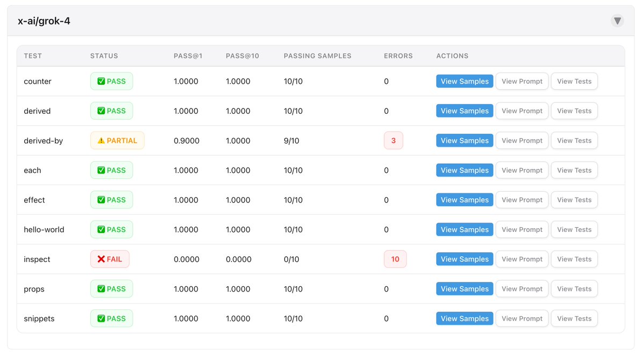Select the props test name
Screen dimensions: 644x356
tap(34, 289)
